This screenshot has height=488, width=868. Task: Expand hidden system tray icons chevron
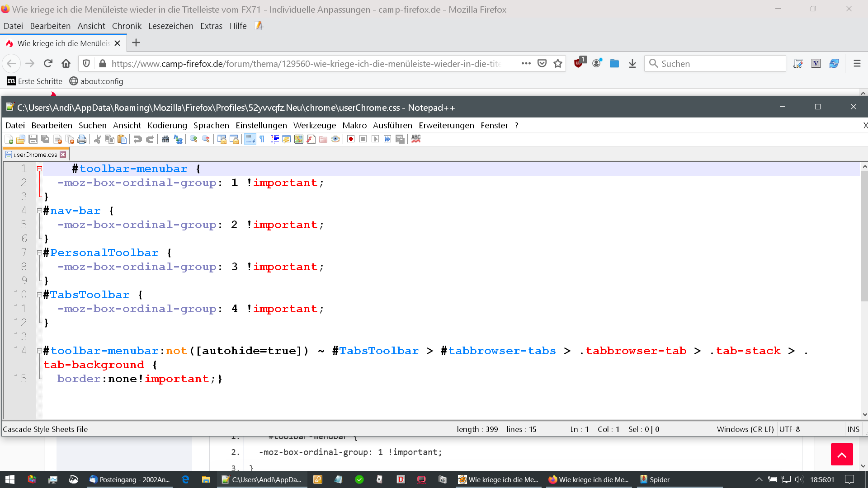pyautogui.click(x=759, y=479)
